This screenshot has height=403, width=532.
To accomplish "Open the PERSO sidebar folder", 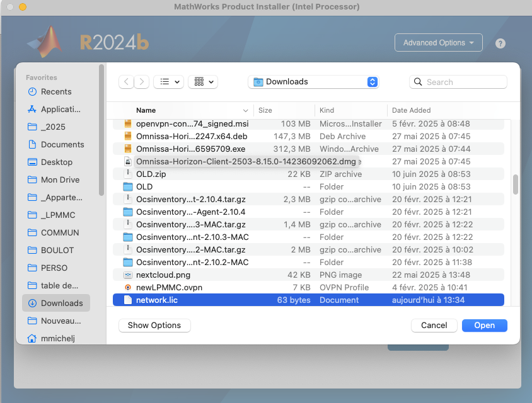I will (x=56, y=268).
